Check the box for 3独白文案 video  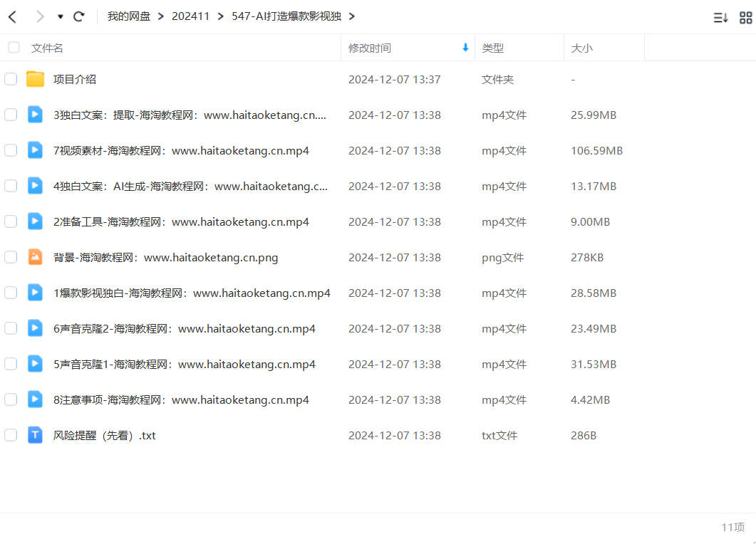[x=11, y=115]
